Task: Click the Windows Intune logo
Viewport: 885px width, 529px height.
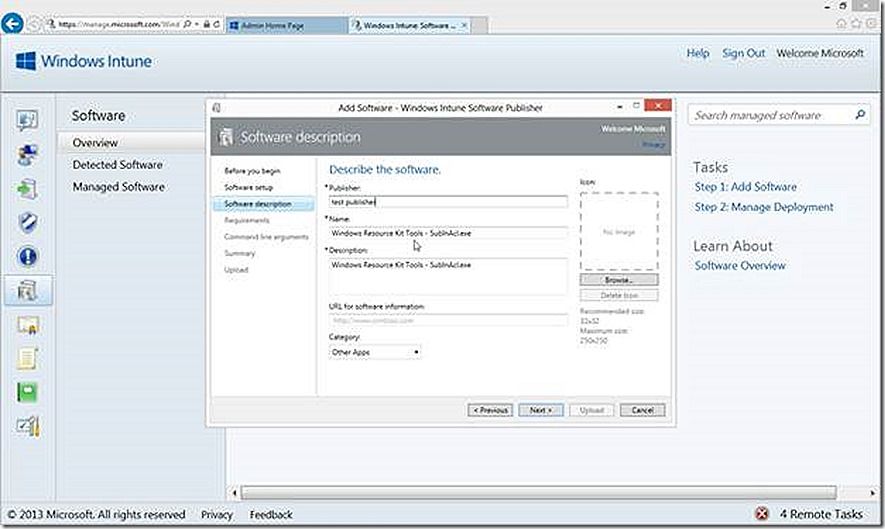Action: [x=84, y=61]
